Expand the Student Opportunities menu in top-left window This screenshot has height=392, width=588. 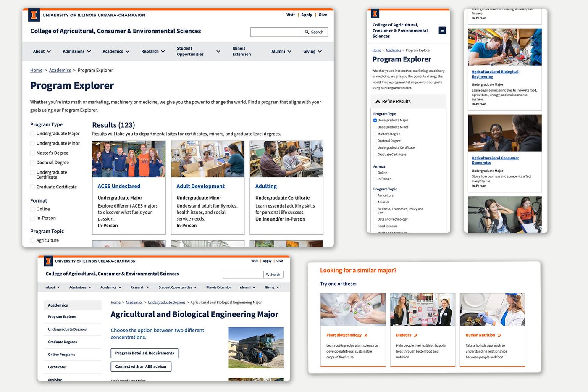(x=198, y=51)
